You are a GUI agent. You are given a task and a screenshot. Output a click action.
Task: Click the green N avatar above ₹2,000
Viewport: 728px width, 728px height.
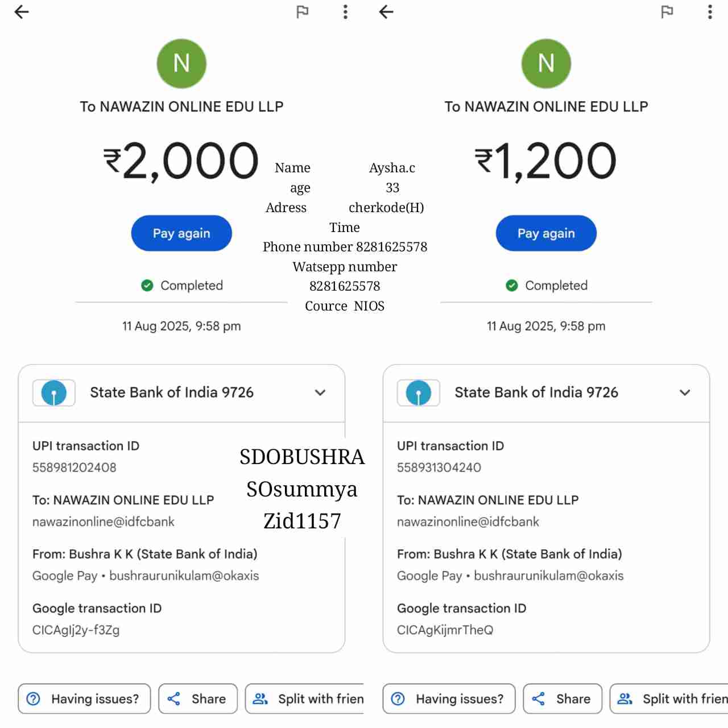[181, 63]
